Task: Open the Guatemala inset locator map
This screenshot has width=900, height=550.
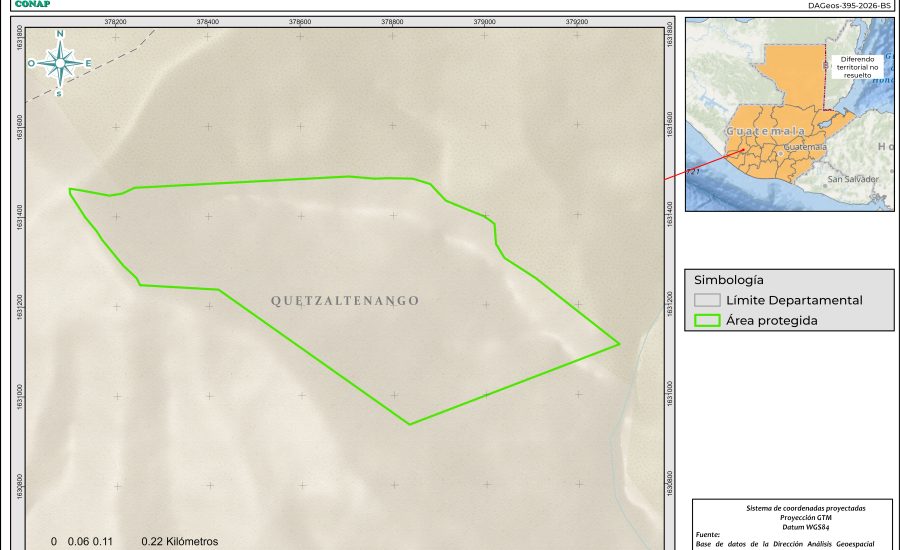Action: (789, 114)
